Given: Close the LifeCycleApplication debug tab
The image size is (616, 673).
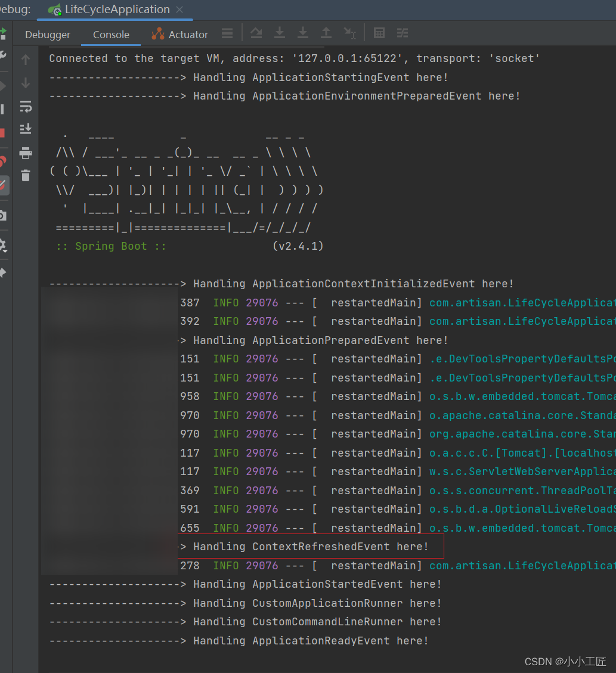Looking at the screenshot, I should [179, 10].
